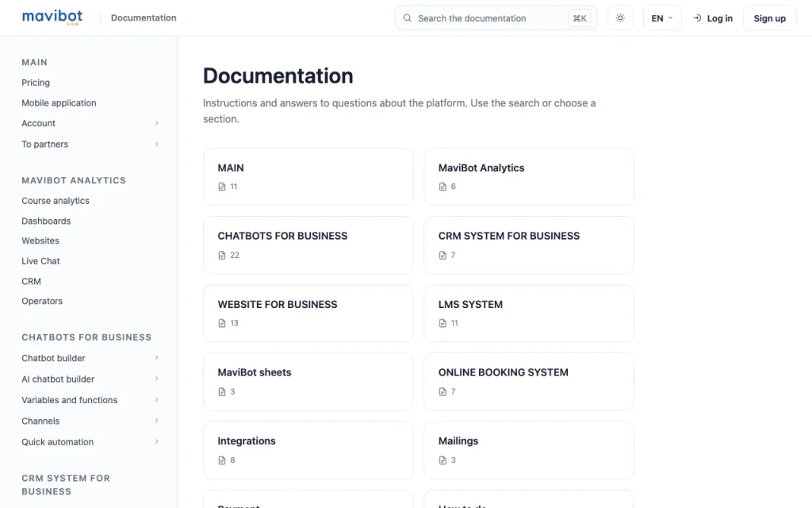Open Pricing in the sidebar
Image resolution: width=812 pixels, height=508 pixels.
point(36,83)
